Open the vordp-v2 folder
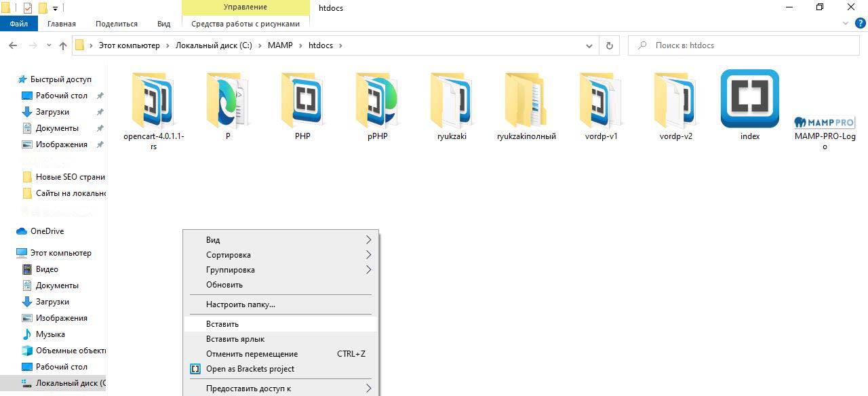 tap(675, 102)
